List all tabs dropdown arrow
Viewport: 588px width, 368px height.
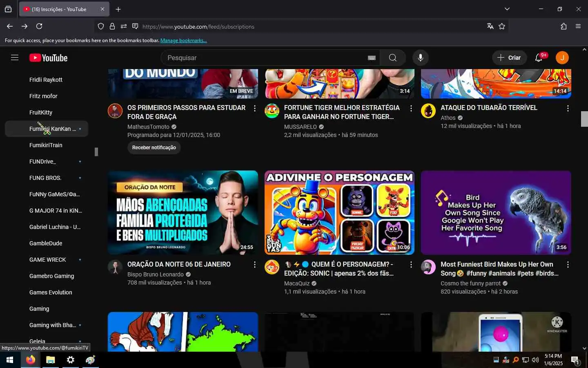tap(507, 9)
